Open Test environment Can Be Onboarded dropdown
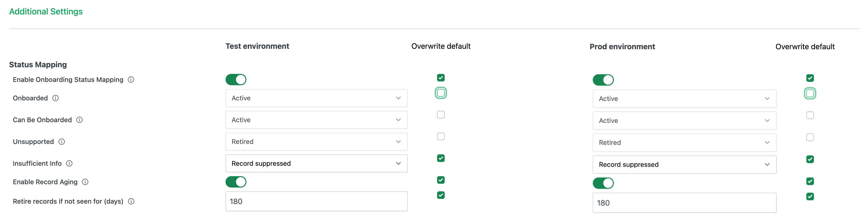Viewport: 868px width, 215px height. [x=316, y=120]
